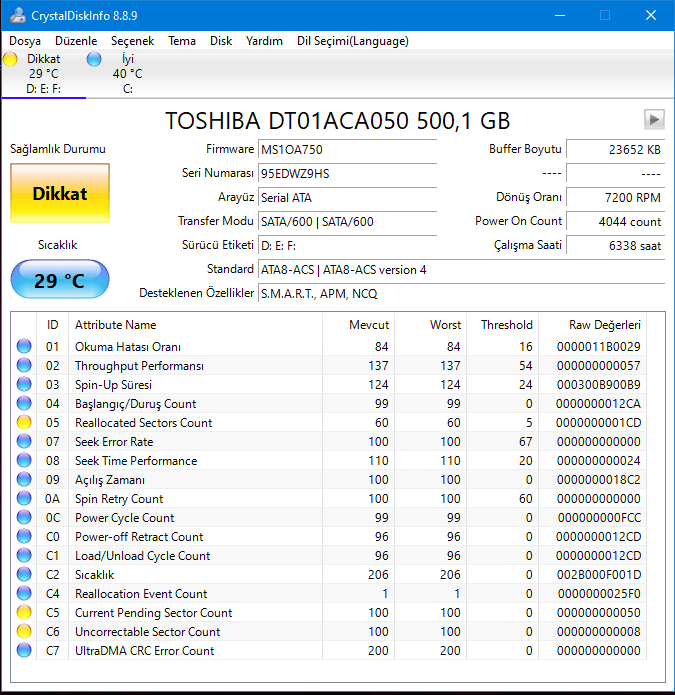Click the ID column header
Screen dimensions: 675x695
point(52,325)
